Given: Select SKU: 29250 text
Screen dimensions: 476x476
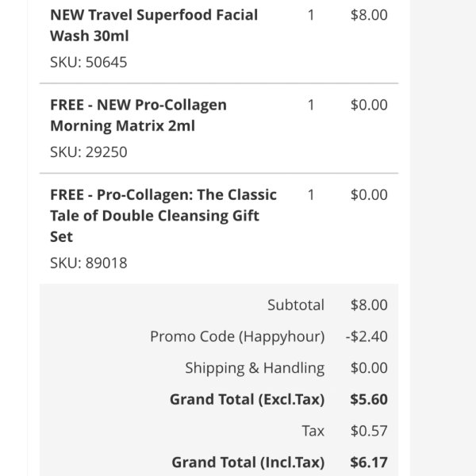Looking at the screenshot, I should (x=88, y=152).
